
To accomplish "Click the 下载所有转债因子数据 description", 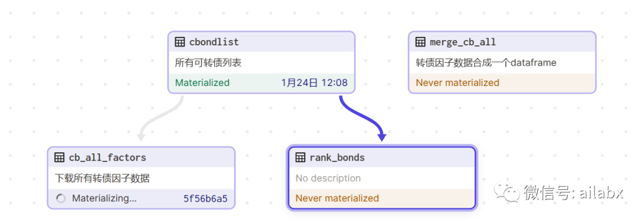I will (x=102, y=178).
